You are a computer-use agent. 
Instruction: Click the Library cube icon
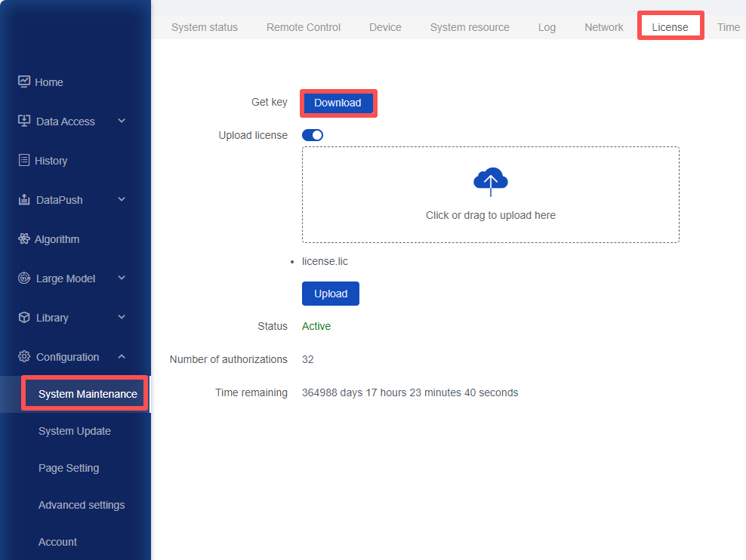(x=24, y=317)
